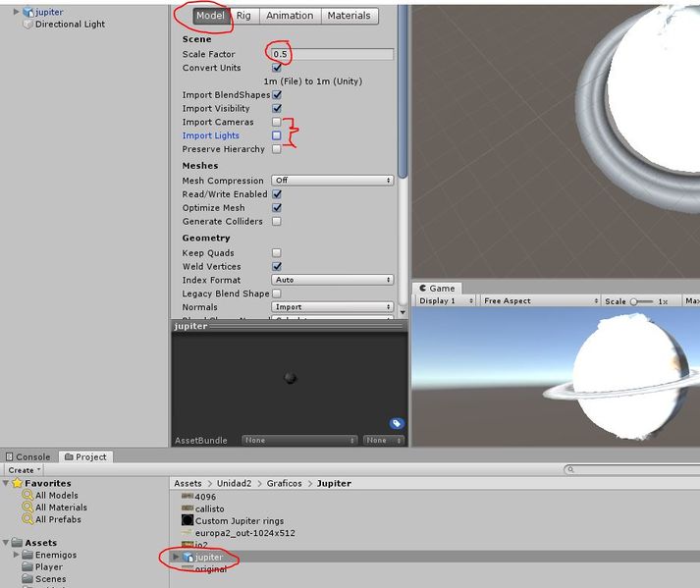
Task: Enable Import Cameras checkbox
Action: pos(277,122)
